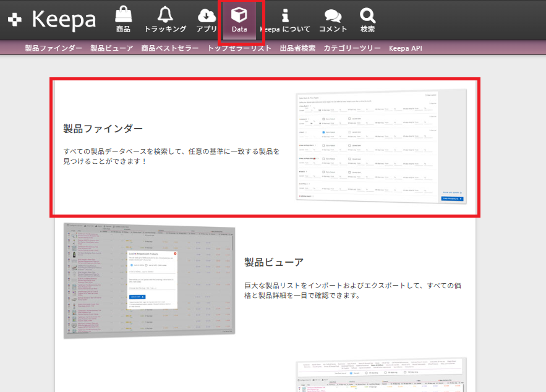
Task: Open 製品ビューア in the submenu bar
Action: point(112,48)
